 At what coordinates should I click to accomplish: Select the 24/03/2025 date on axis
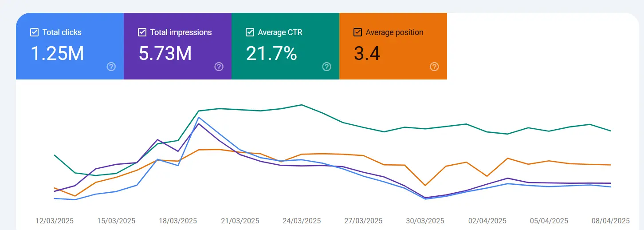coord(302,221)
